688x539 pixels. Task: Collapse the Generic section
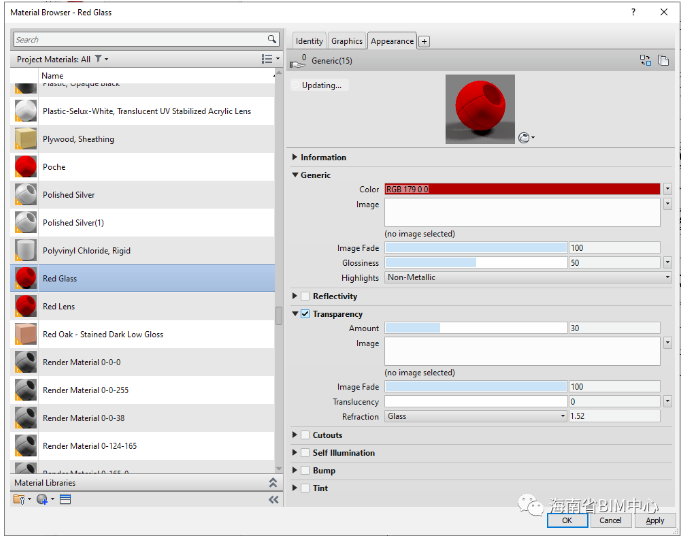click(296, 175)
